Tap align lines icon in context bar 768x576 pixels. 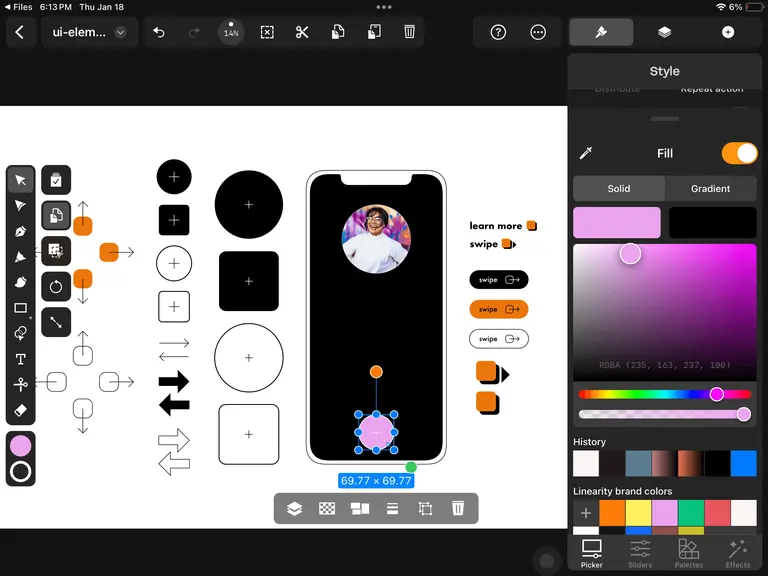tap(392, 509)
